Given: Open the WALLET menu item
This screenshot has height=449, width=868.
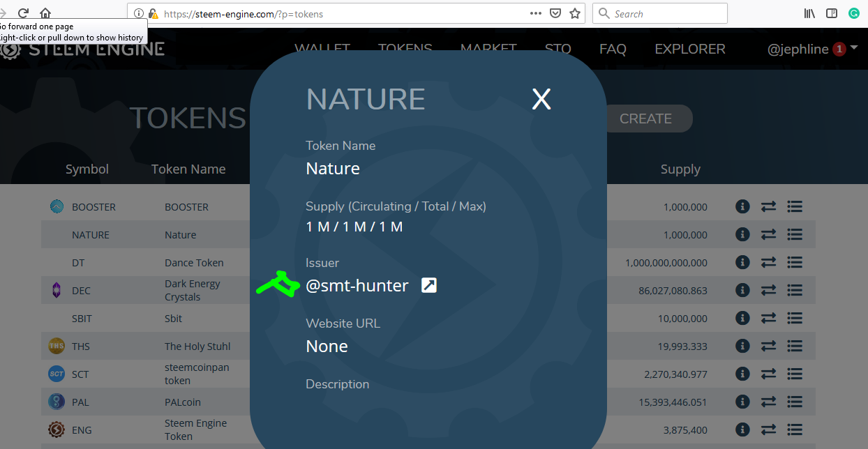Looking at the screenshot, I should click(x=322, y=50).
